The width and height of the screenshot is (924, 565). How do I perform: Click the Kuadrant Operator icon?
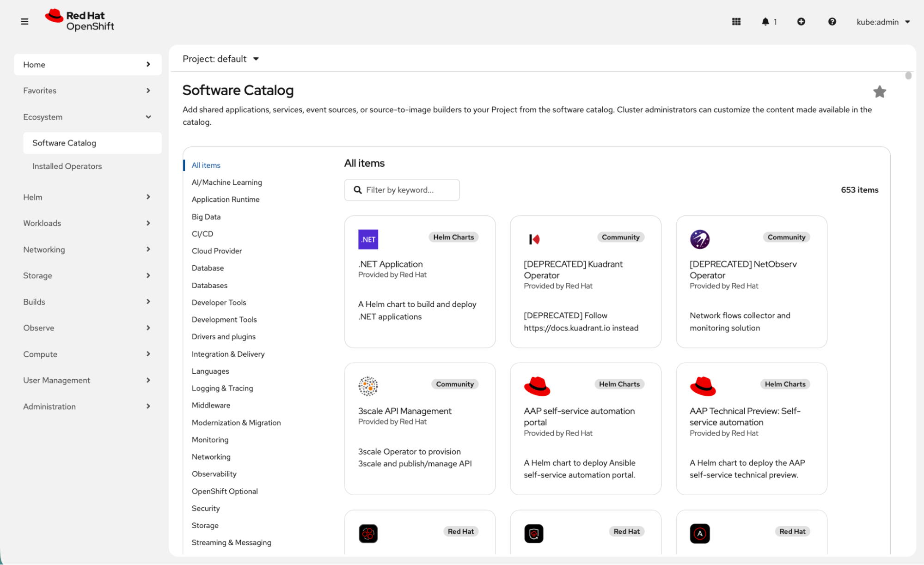click(x=534, y=239)
